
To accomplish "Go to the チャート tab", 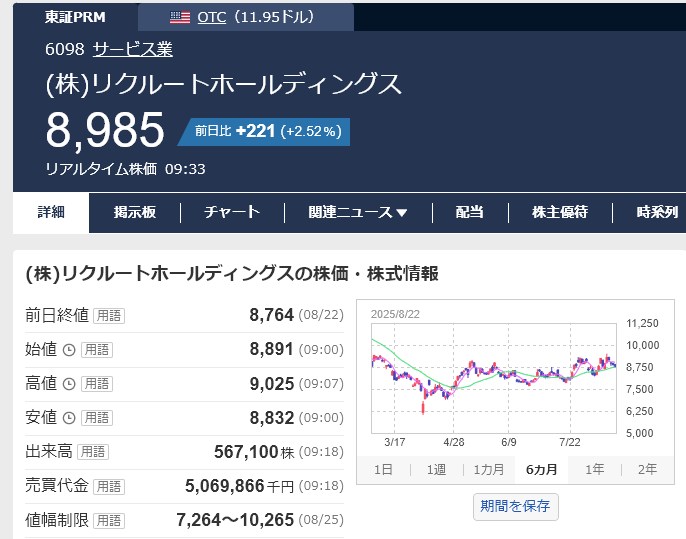I will coord(232,212).
